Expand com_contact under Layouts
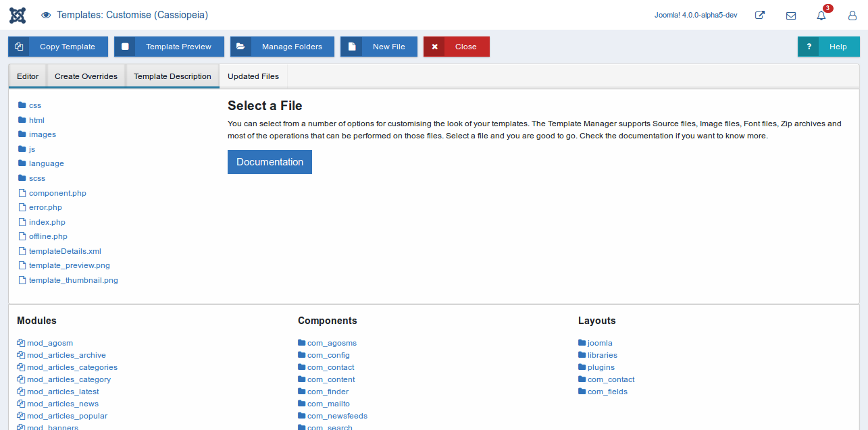This screenshot has height=430, width=868. [611, 379]
